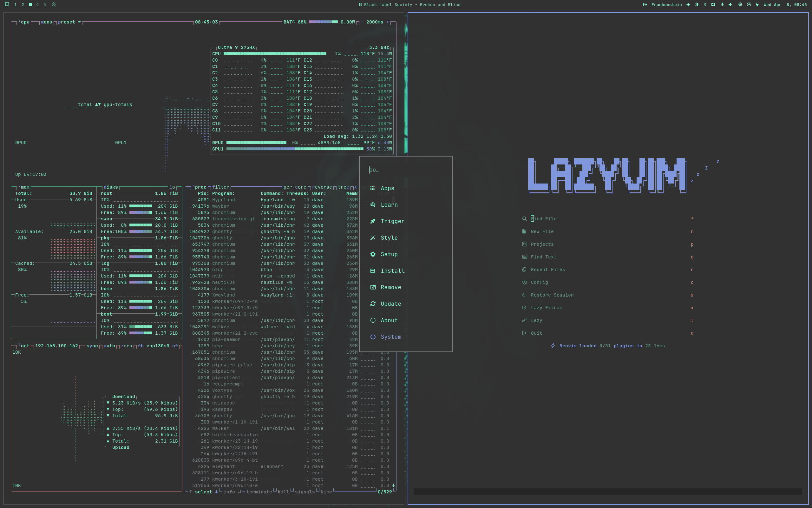Click Kill at the bottom of btop

click(283, 492)
